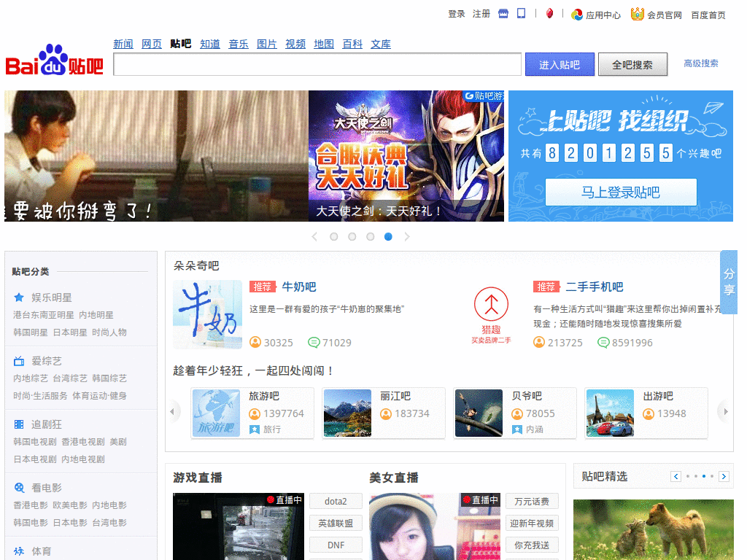Click the posts bubble icon next to 71029
This screenshot has height=560, width=747.
click(x=314, y=343)
